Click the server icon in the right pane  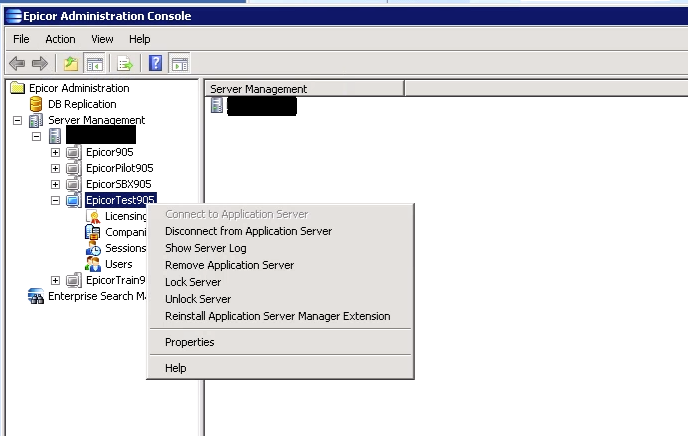pos(217,105)
